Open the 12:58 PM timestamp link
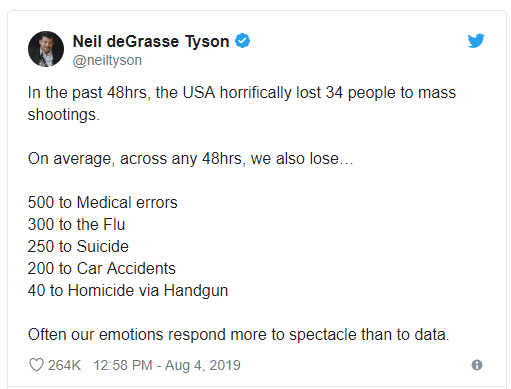Image resolution: width=511 pixels, height=389 pixels. pyautogui.click(x=123, y=365)
